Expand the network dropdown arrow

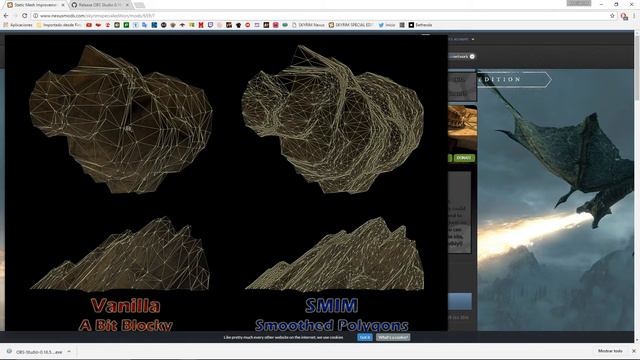click(x=472, y=56)
